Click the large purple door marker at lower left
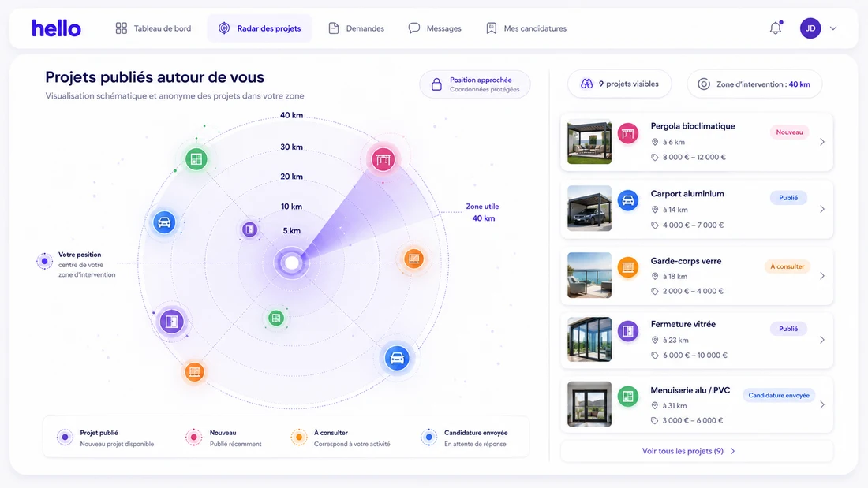868x488 pixels. (x=171, y=322)
